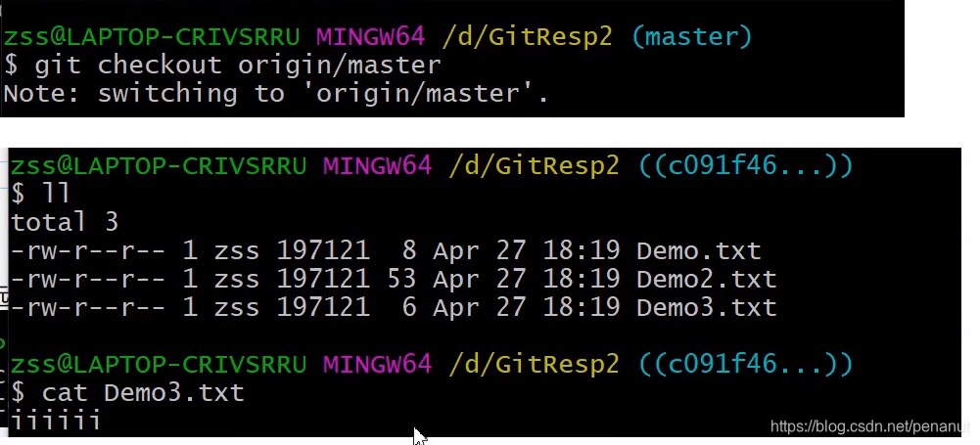Click the file size '6' in Demo3.txt row
This screenshot has width=980, height=445.
tap(409, 308)
